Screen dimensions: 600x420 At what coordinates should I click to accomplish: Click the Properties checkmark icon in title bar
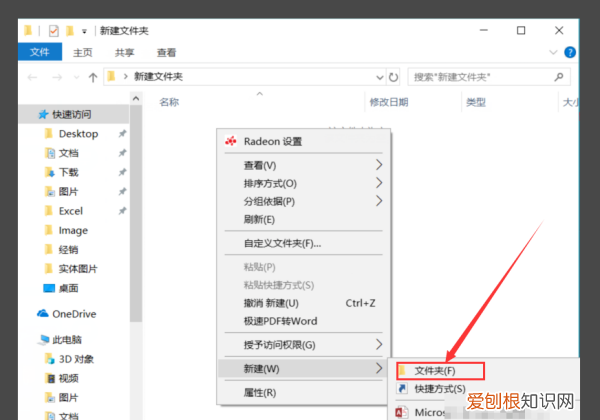(54, 31)
